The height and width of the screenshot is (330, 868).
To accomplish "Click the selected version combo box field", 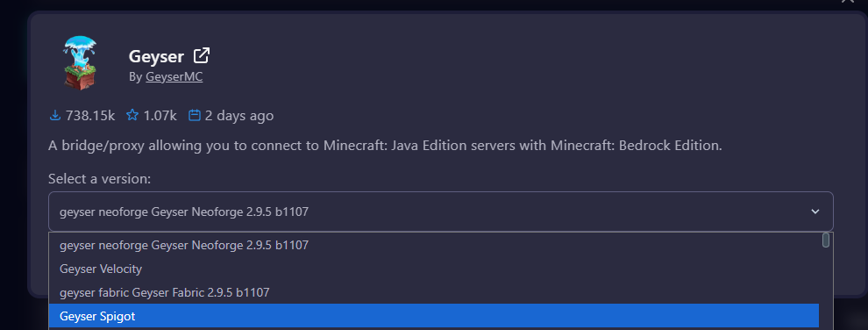I will click(441, 212).
